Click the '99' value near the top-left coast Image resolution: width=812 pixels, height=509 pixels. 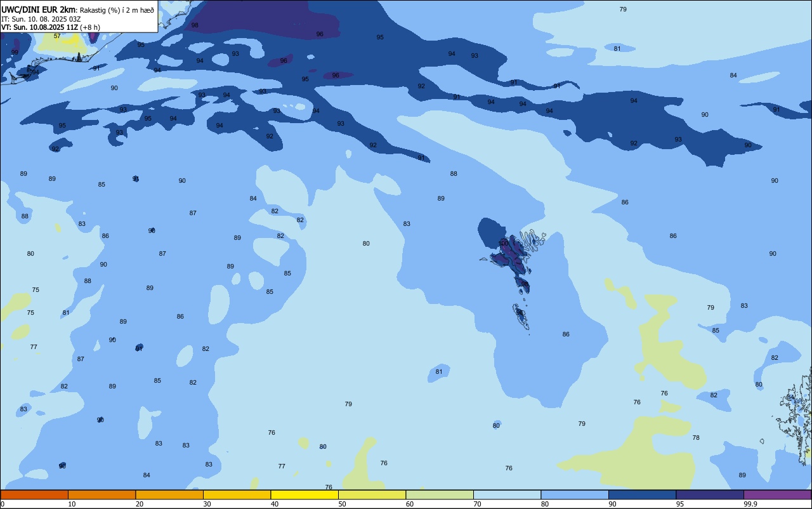pos(15,52)
